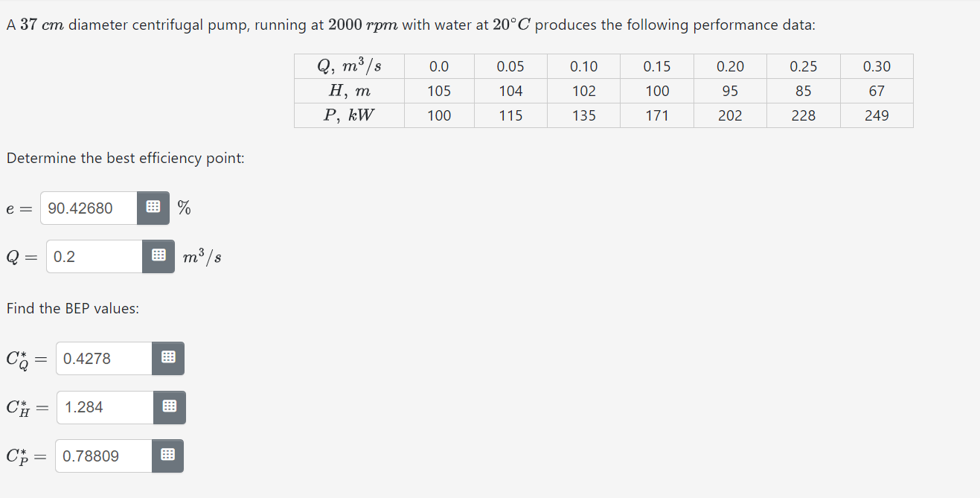Open the calculator keypad for Q
The height and width of the screenshot is (498, 980).
[x=158, y=256]
